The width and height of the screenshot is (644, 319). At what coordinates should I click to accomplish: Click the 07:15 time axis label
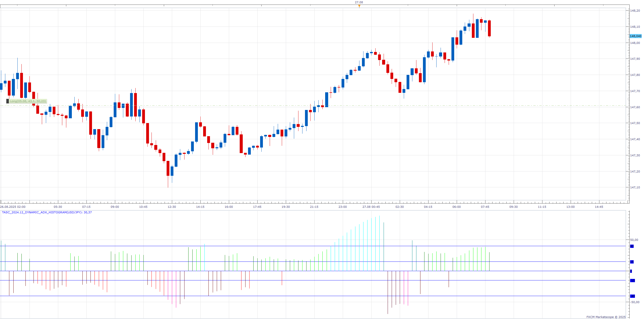(86, 207)
